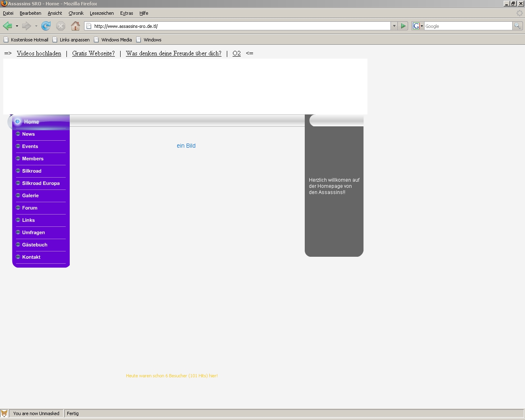The image size is (525, 420).
Task: Open the Lesezeichen menu
Action: (102, 13)
